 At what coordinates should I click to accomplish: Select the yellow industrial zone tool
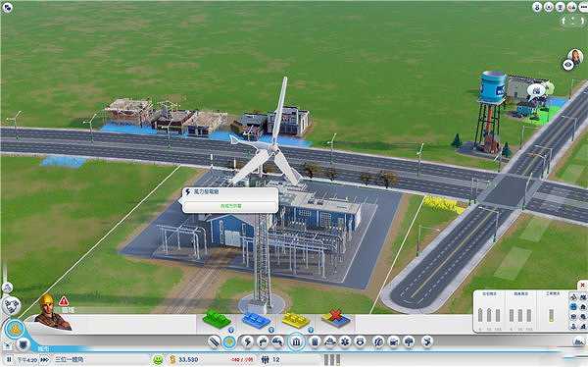(x=296, y=320)
